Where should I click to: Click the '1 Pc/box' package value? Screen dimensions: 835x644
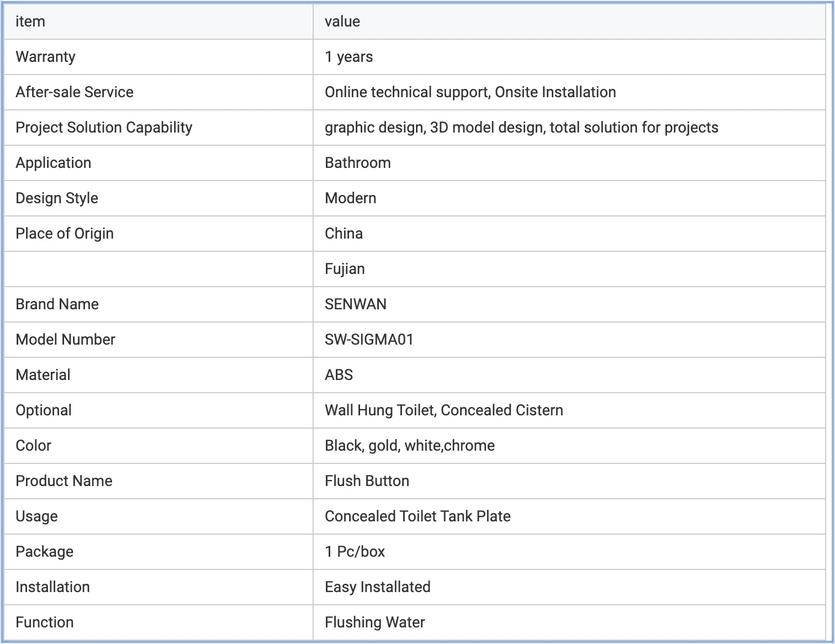point(355,552)
